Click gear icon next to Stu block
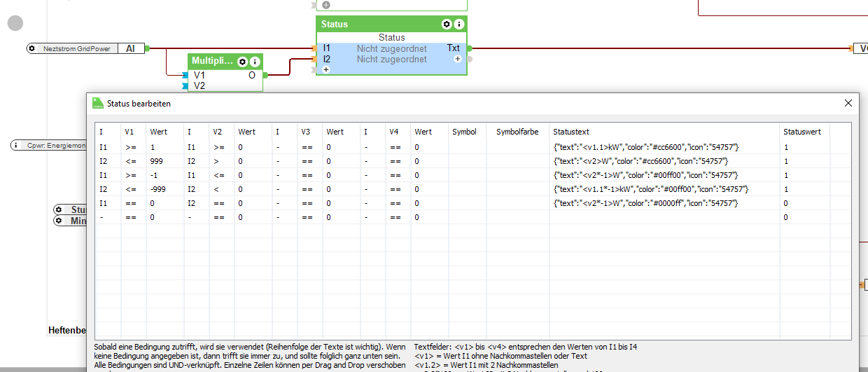The height and width of the screenshot is (372, 868). [59, 210]
